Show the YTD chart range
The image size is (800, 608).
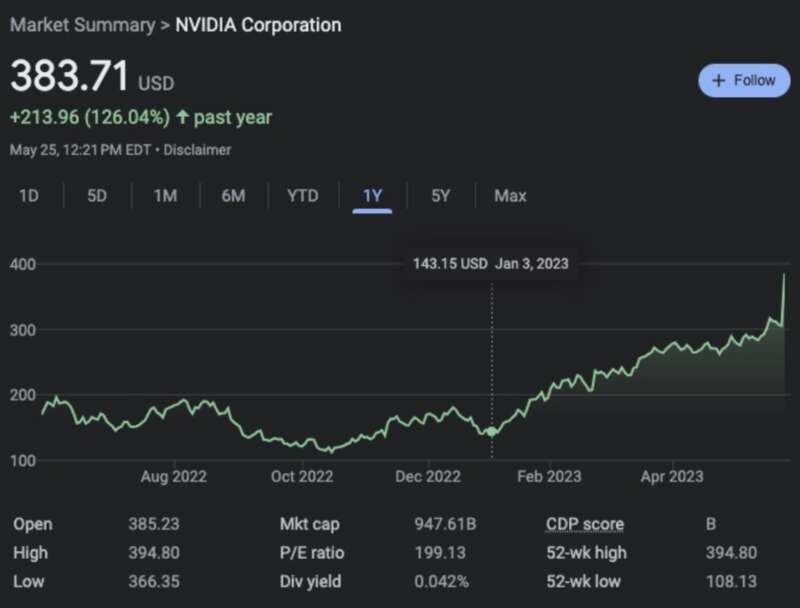tap(303, 196)
